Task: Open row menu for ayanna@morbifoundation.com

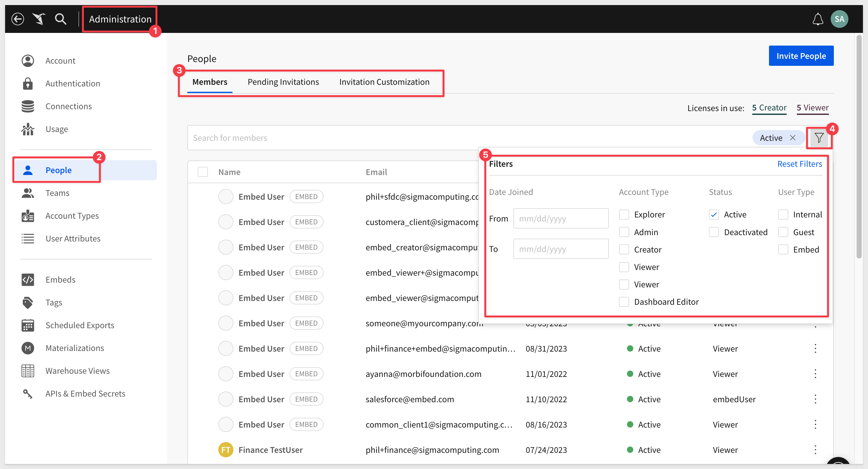Action: point(815,373)
